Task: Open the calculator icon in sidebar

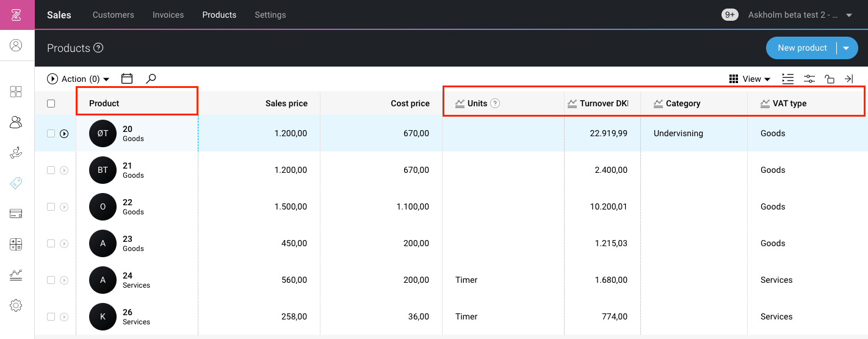Action: tap(16, 244)
